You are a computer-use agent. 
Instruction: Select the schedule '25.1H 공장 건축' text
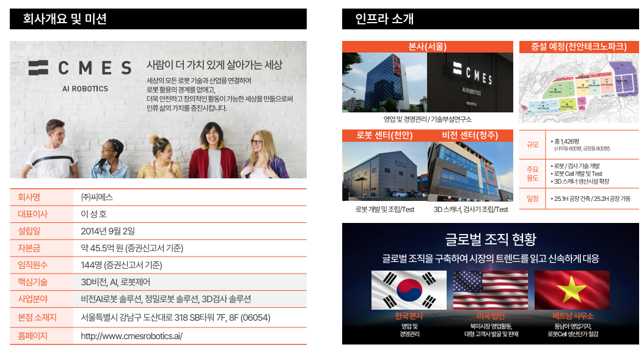click(572, 199)
